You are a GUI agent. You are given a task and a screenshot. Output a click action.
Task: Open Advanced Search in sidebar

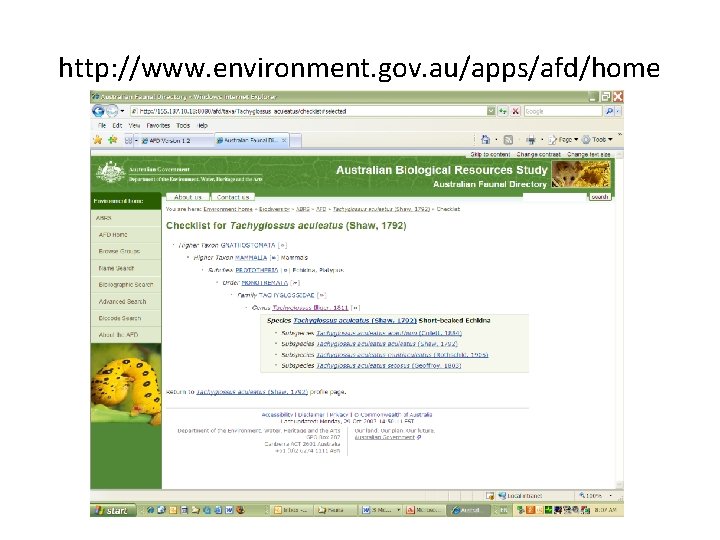(x=126, y=302)
